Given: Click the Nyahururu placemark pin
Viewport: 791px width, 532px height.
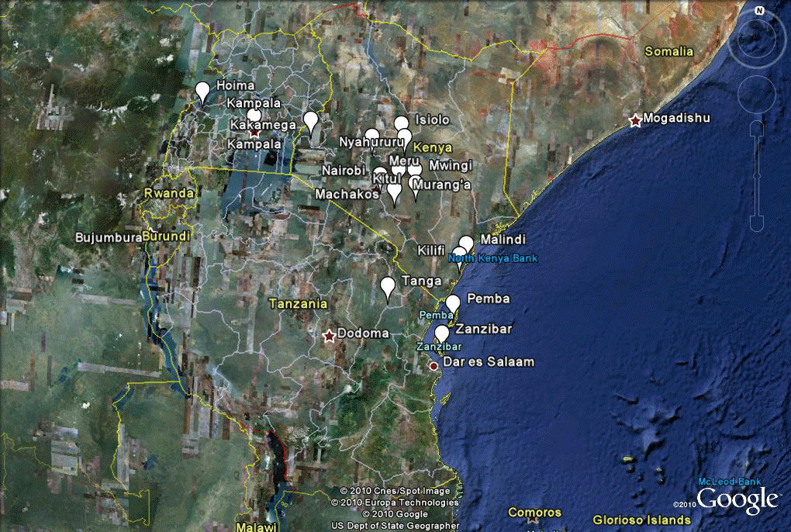Looking at the screenshot, I should click(x=372, y=137).
